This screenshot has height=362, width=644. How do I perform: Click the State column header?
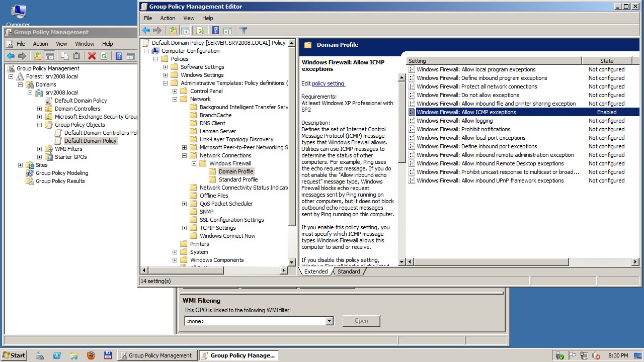(x=607, y=61)
